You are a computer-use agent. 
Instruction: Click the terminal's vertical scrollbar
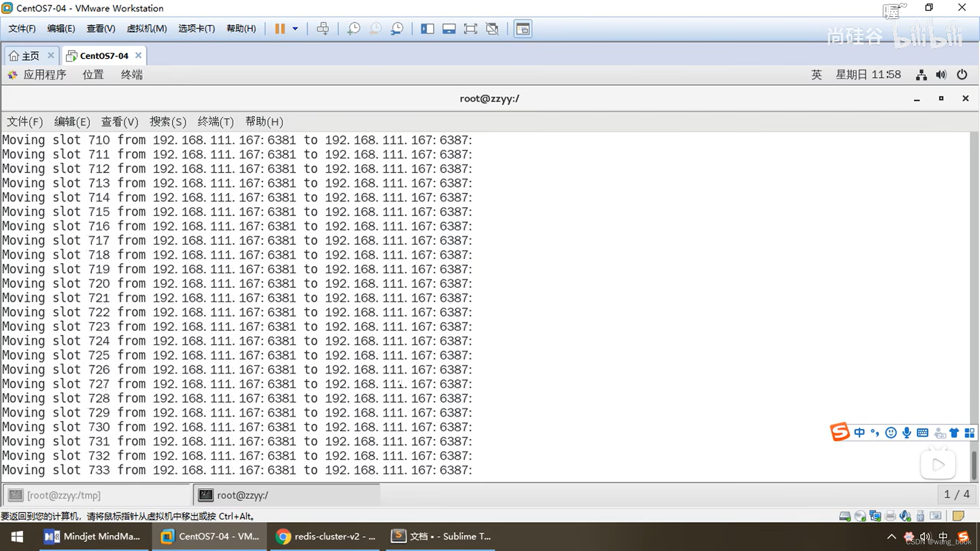click(x=974, y=464)
